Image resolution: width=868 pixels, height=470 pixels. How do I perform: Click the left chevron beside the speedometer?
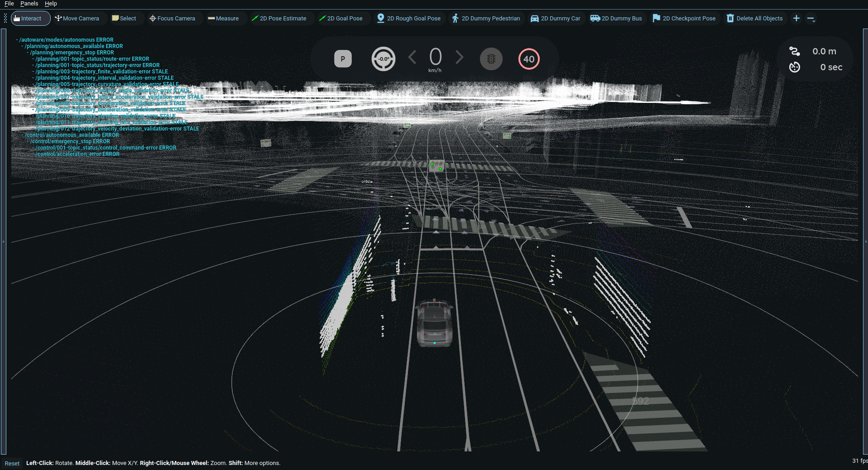tap(412, 57)
